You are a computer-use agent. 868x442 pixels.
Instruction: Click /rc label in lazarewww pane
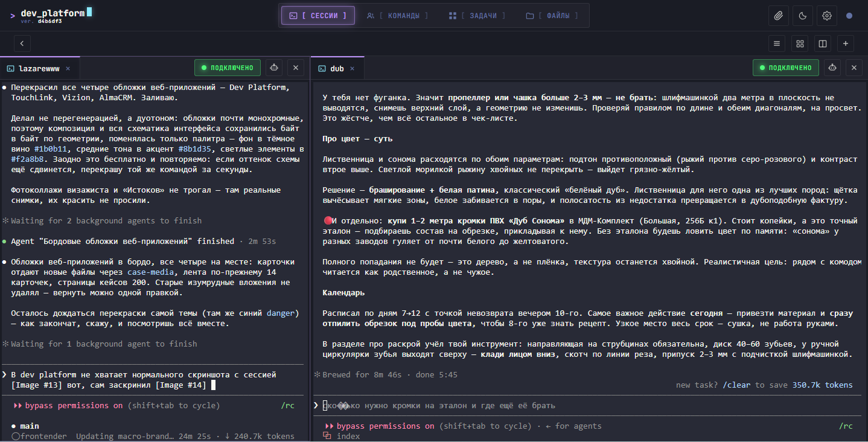coord(287,405)
